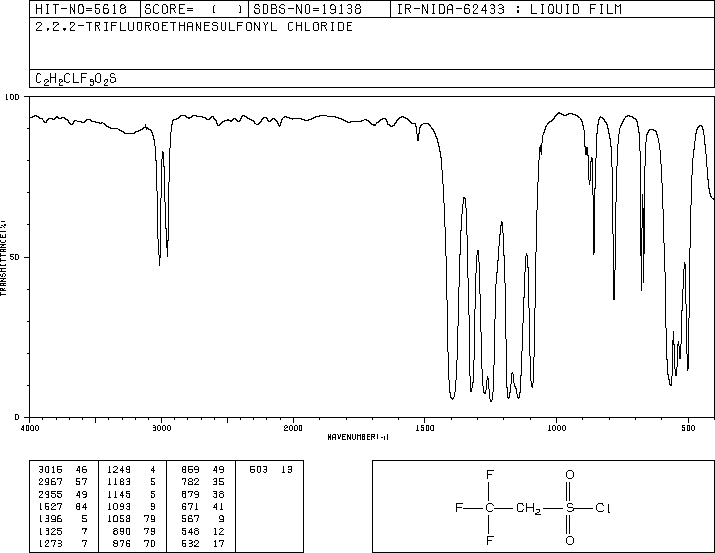Select peak table value 876
This screenshot has height=553, width=715.
point(122,543)
